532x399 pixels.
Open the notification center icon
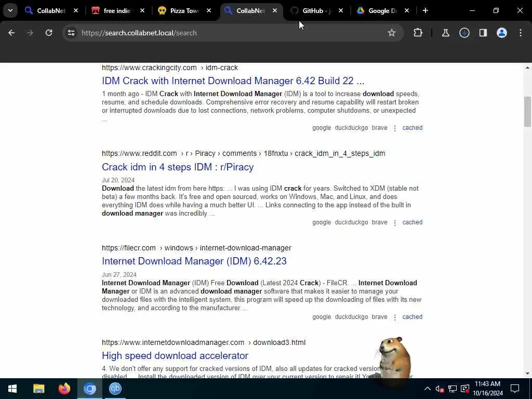(x=515, y=389)
